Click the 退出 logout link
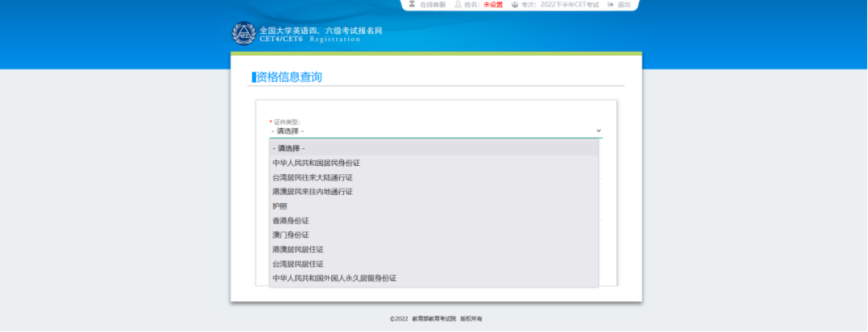The image size is (868, 332). [x=624, y=5]
